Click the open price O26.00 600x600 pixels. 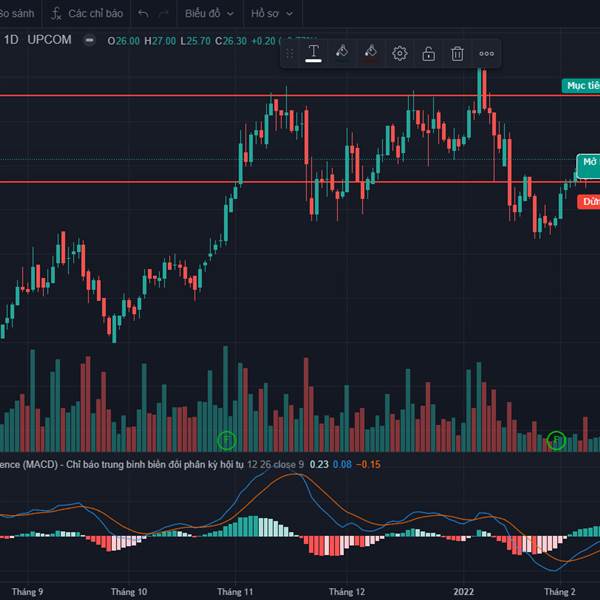123,41
